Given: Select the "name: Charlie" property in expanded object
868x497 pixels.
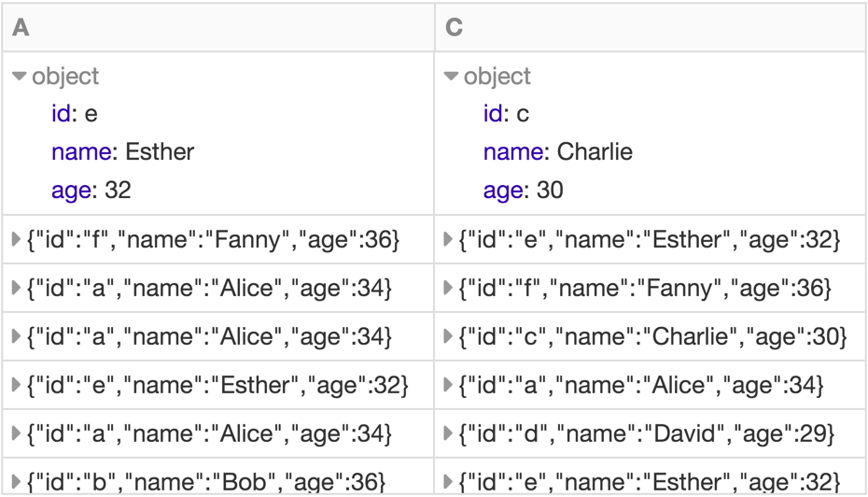Looking at the screenshot, I should [x=557, y=152].
